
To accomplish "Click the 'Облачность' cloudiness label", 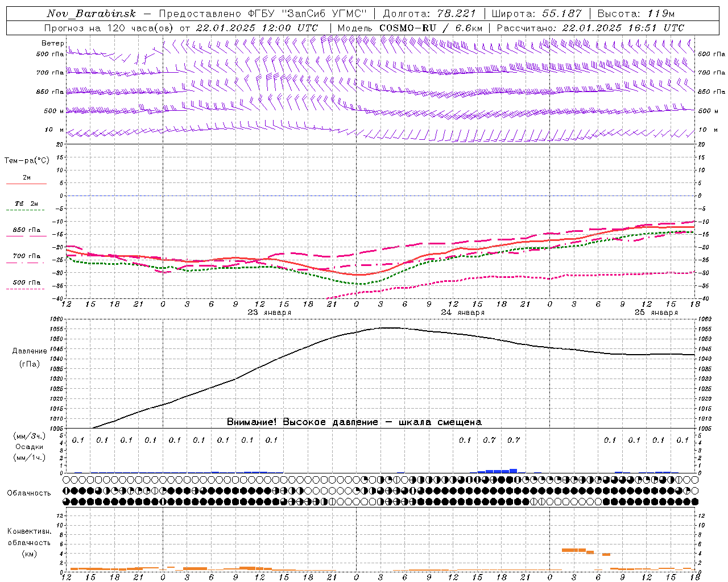I will click(29, 493).
